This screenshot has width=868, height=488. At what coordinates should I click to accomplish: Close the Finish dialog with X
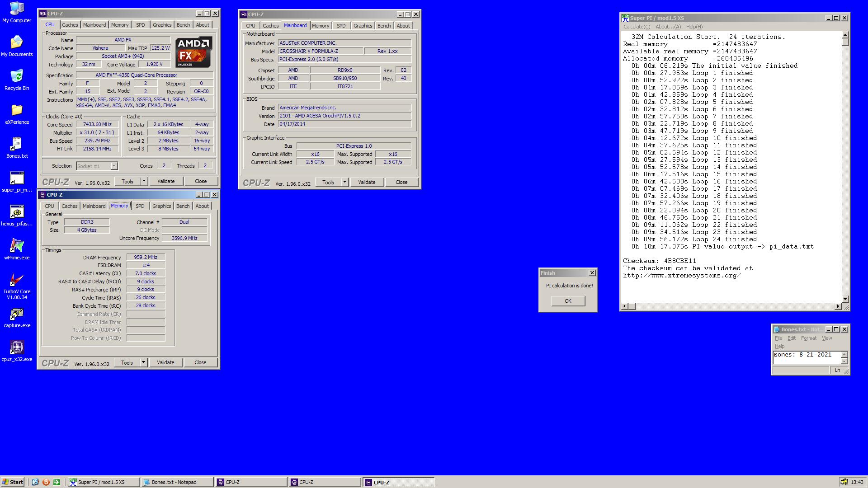click(x=592, y=273)
